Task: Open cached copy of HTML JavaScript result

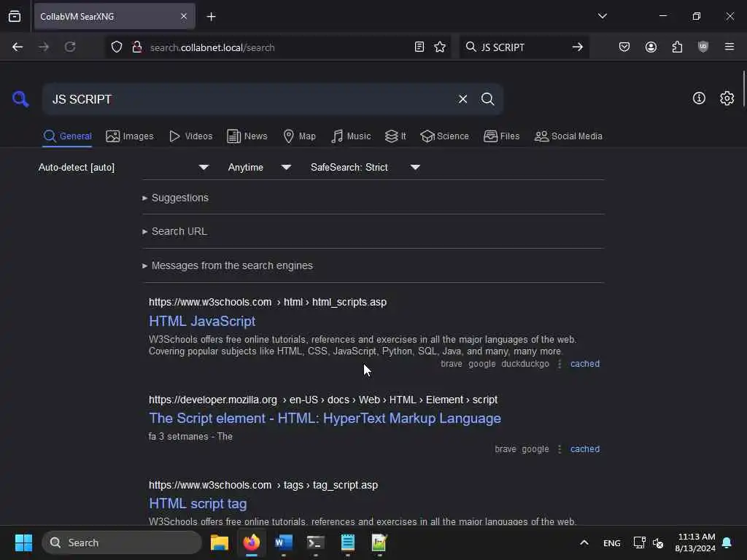Action: pos(585,364)
